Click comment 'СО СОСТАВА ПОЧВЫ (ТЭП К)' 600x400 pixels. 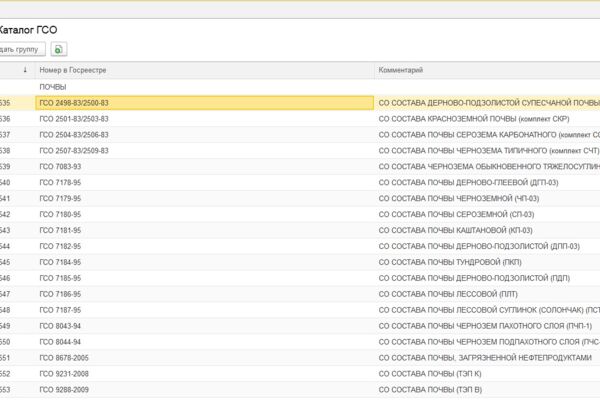430,374
